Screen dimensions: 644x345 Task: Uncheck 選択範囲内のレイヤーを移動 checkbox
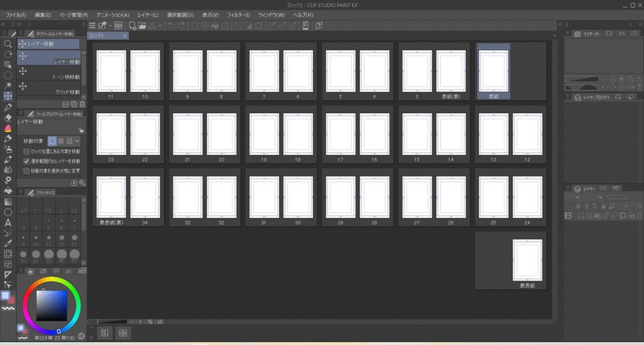(x=26, y=161)
